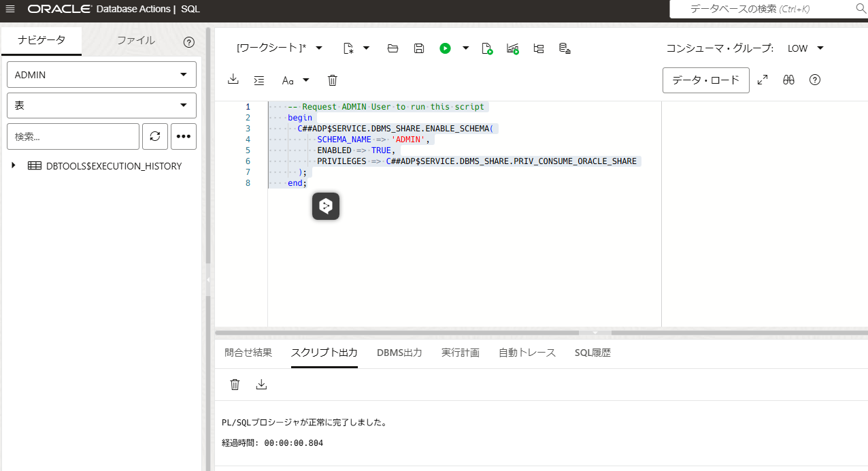This screenshot has width=868, height=471.
Task: Refresh the navigator table list
Action: [155, 136]
